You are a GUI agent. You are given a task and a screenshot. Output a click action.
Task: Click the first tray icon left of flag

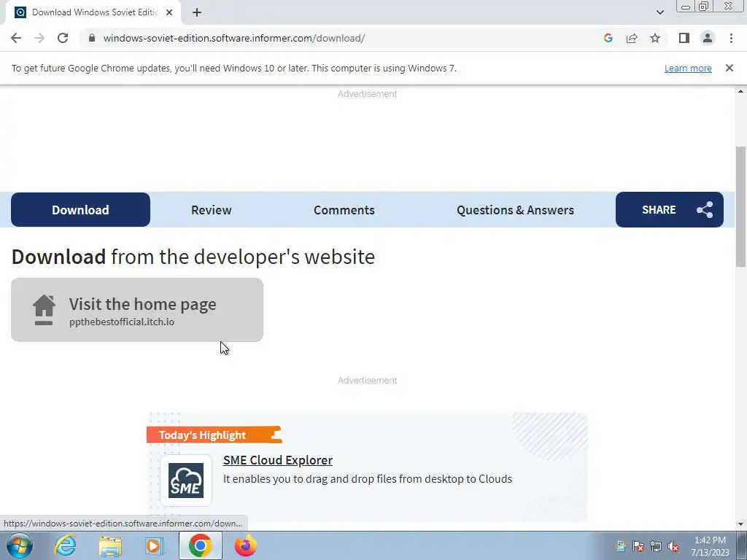click(621, 546)
